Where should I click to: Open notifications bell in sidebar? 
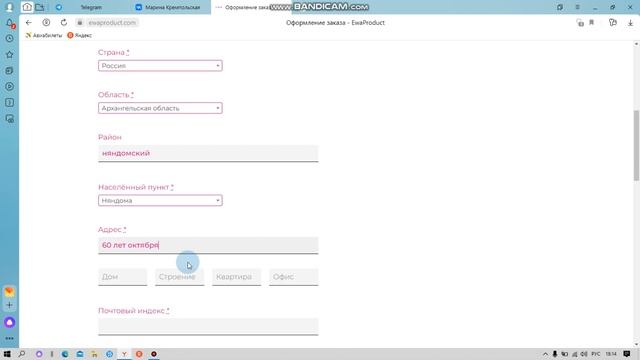(10, 23)
